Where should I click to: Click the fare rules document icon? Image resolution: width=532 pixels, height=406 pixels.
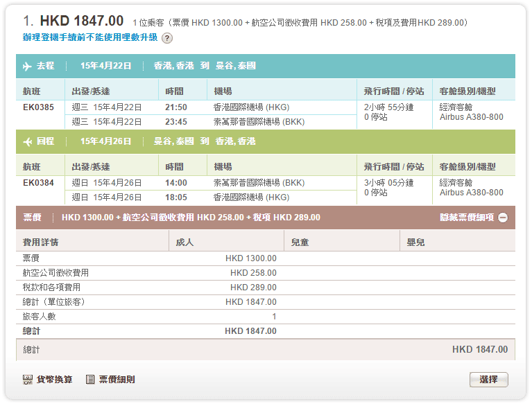(90, 380)
